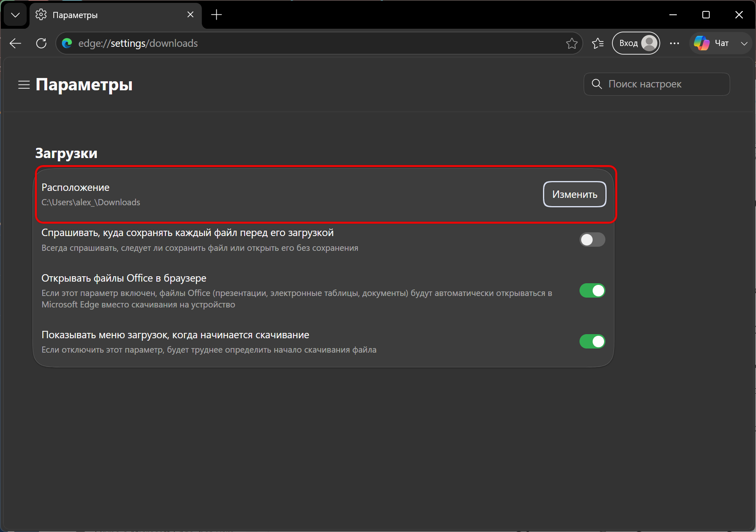Viewport: 756px width, 532px height.
Task: Click the Edge site identity icon
Action: pos(67,43)
